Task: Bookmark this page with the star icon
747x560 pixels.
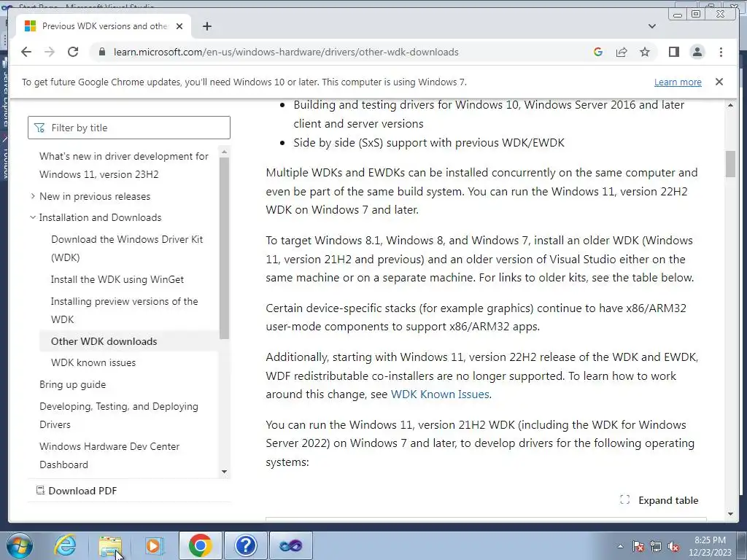Action: coord(645,52)
